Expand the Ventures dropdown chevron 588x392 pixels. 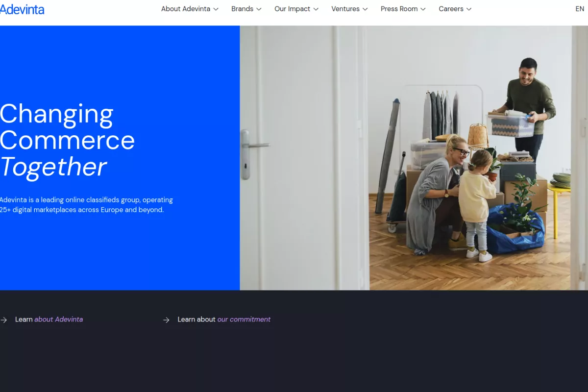[x=365, y=9]
